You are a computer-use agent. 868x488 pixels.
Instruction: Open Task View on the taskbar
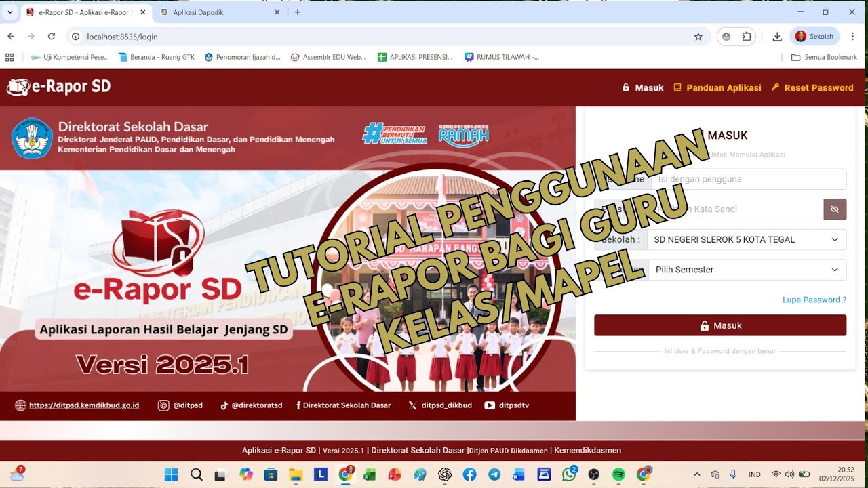[220, 474]
